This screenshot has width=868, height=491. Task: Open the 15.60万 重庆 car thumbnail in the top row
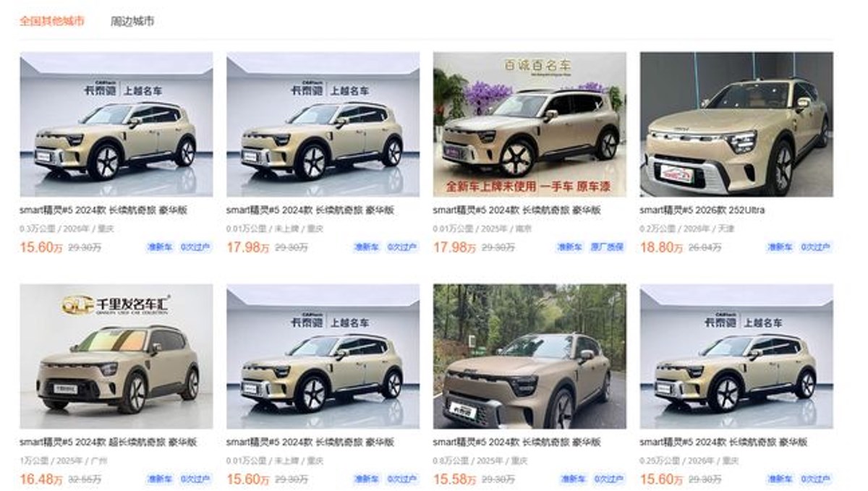pos(116,124)
